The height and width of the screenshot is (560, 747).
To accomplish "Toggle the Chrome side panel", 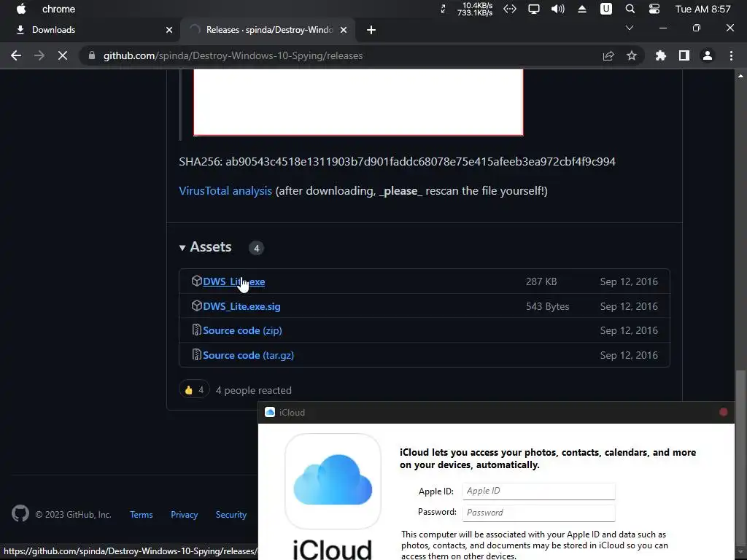I will (x=684, y=55).
